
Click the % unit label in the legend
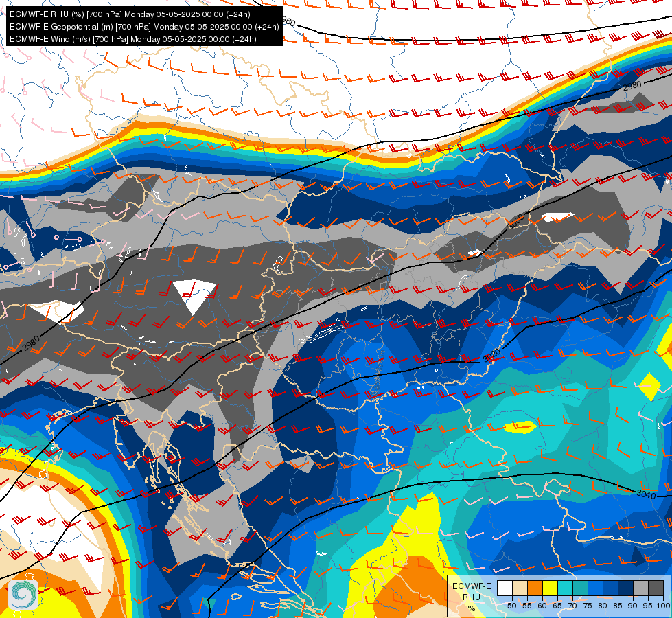pos(472,608)
